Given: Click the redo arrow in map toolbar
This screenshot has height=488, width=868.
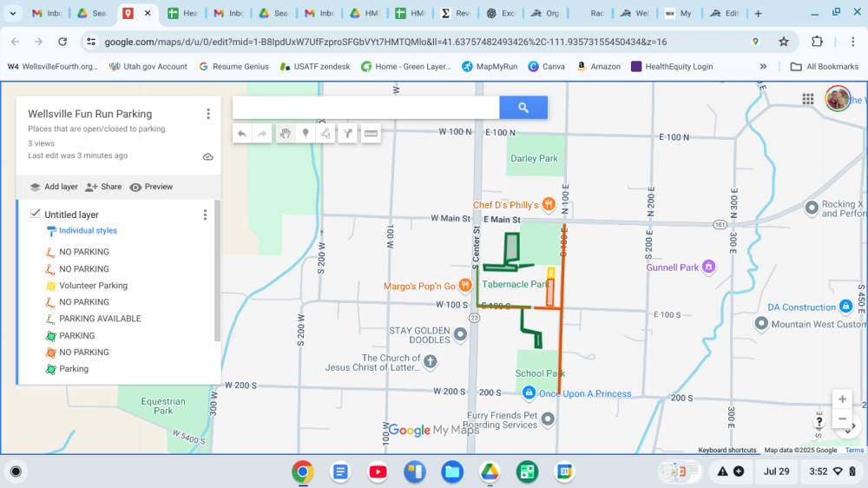Looking at the screenshot, I should [262, 134].
